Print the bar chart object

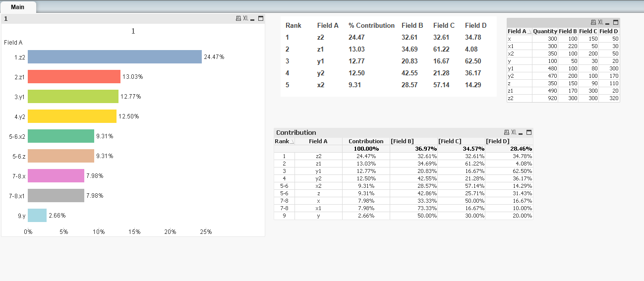(238, 18)
